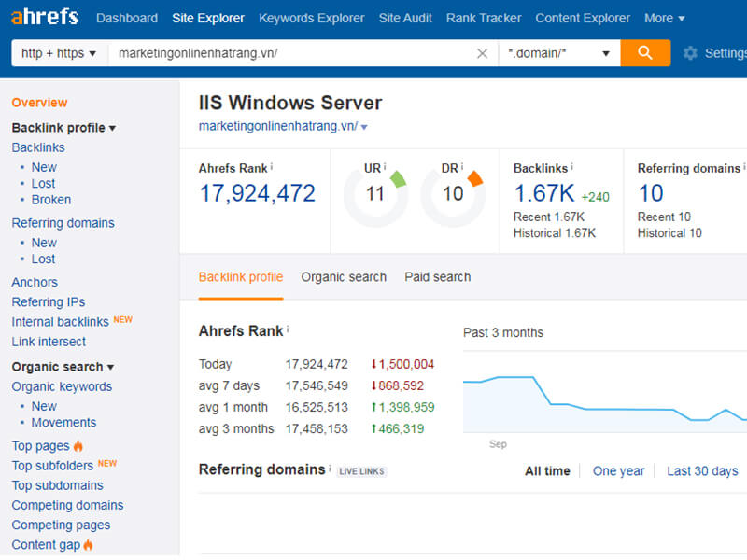Open Keywords Explorer in top navigation
This screenshot has height=560, width=747.
coord(312,18)
